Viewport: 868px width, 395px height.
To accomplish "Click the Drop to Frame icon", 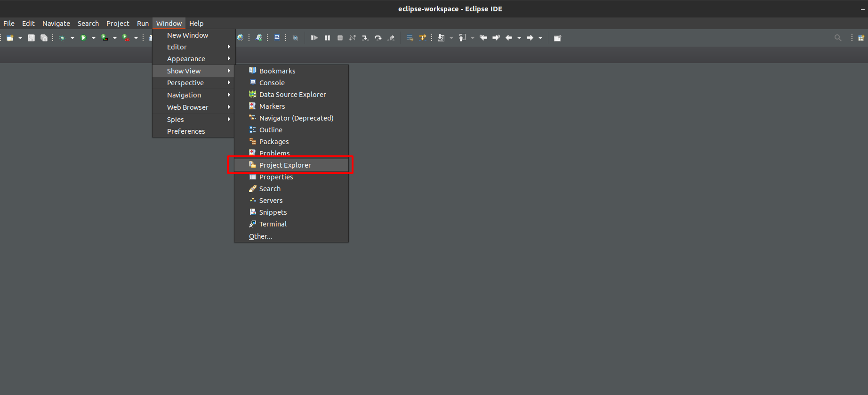I will (410, 38).
